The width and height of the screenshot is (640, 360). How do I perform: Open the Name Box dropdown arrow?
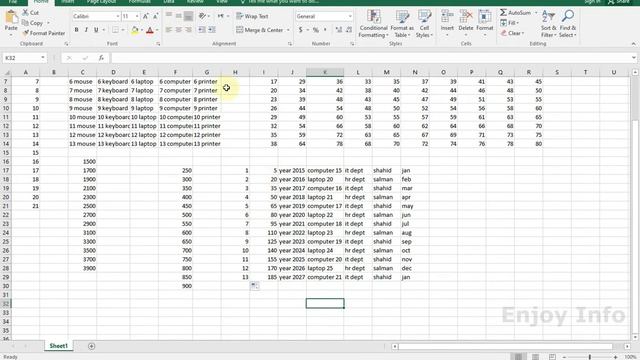coord(42,58)
